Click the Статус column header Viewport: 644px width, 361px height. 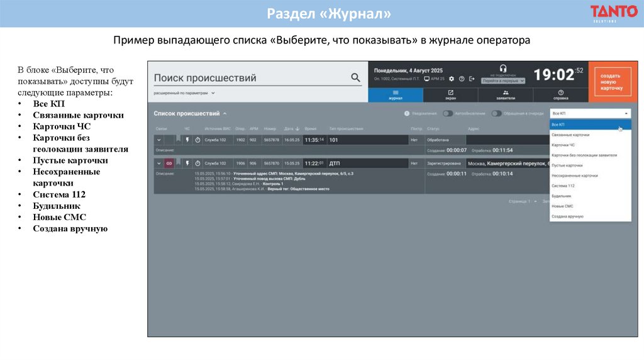tap(433, 129)
